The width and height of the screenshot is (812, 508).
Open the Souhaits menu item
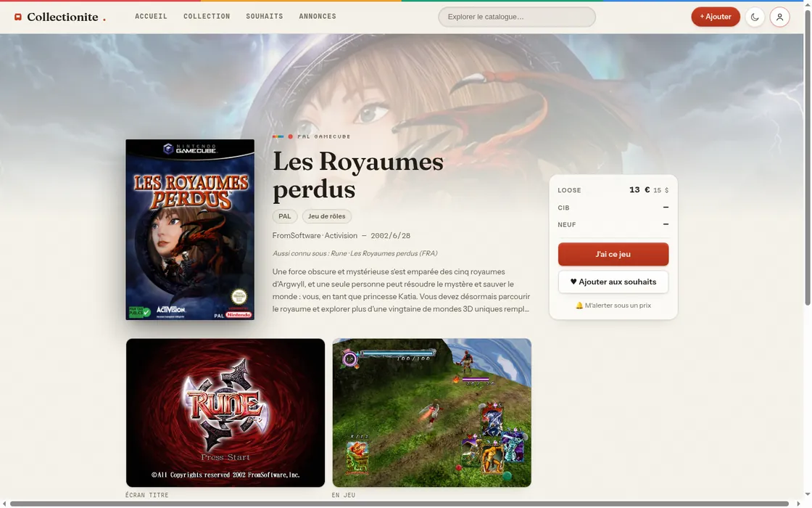click(x=265, y=17)
